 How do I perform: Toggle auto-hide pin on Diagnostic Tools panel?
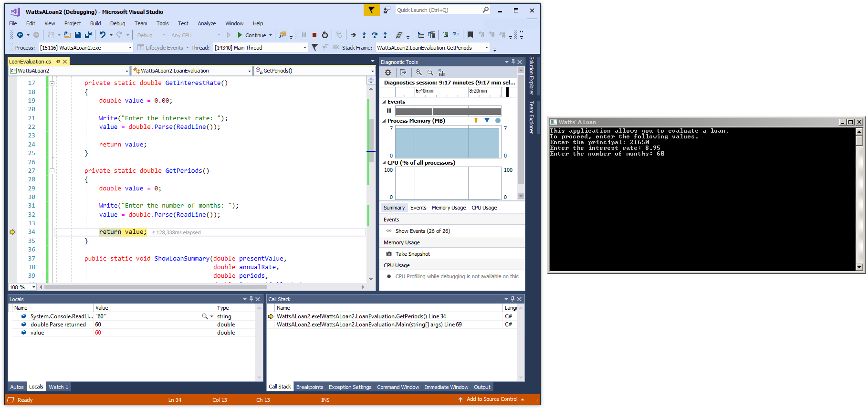[x=513, y=62]
